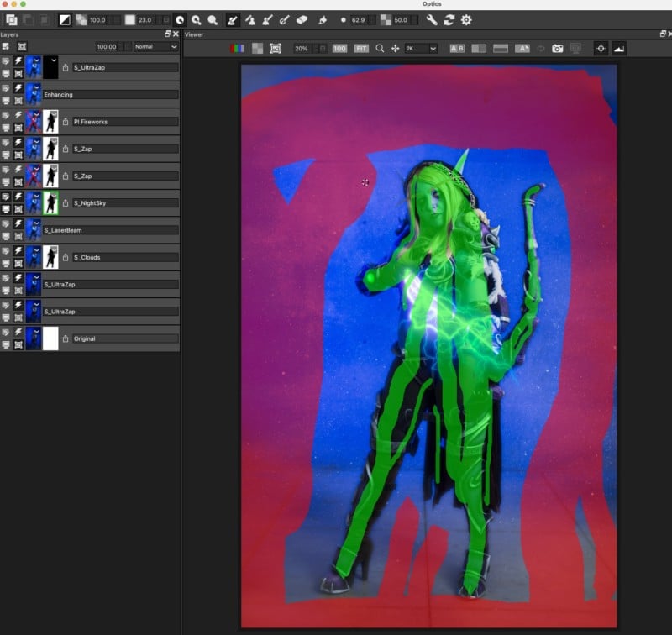Select the Viewer pan arrows tool
Image resolution: width=672 pixels, height=635 pixels.
(x=395, y=49)
